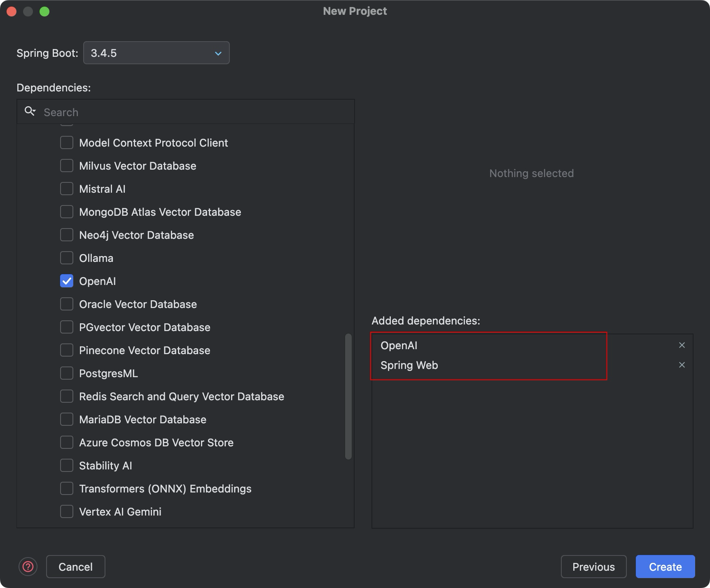Check Model Context Protocol Client
Image resolution: width=710 pixels, height=588 pixels.
click(66, 142)
